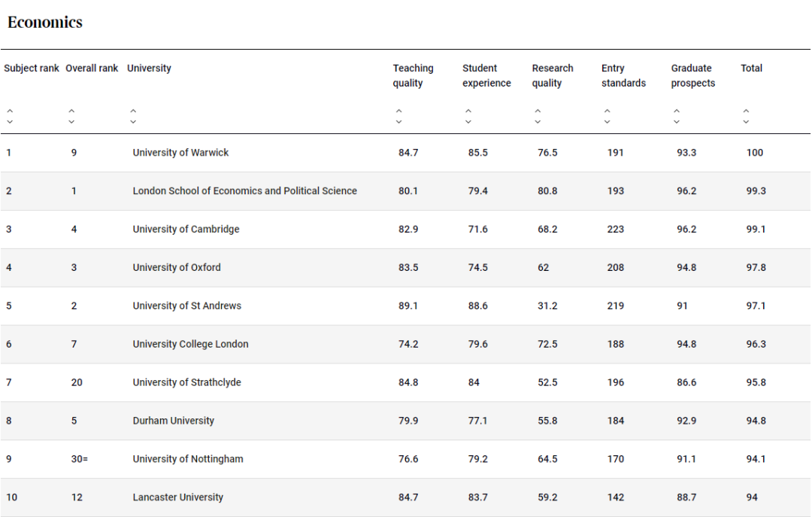This screenshot has height=517, width=812.
Task: Click the down sort arrow under Teaching quality
Action: tap(398, 121)
